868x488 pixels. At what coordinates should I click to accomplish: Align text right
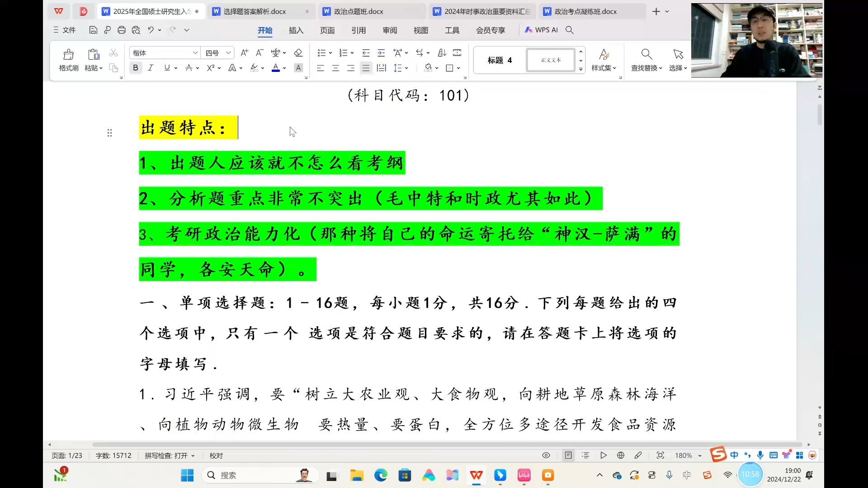351,68
